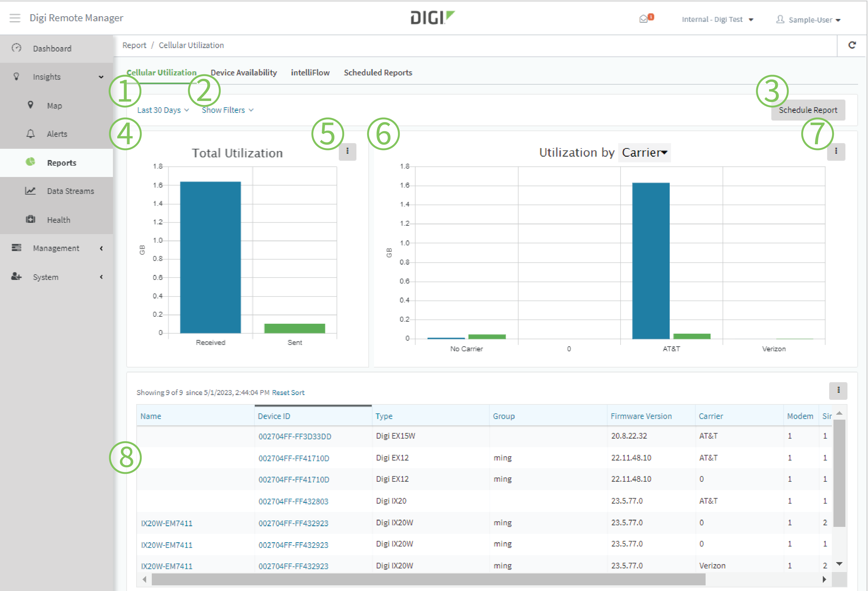Image resolution: width=868 pixels, height=591 pixels.
Task: Click the System user-plus icon
Action: [16, 277]
